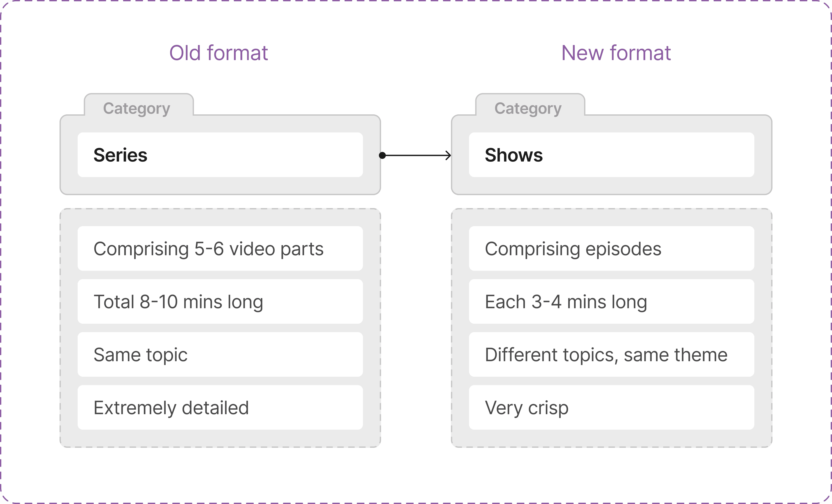Select 'Each 3-4 mins long' item
Screen dimensions: 832x504
coord(611,302)
